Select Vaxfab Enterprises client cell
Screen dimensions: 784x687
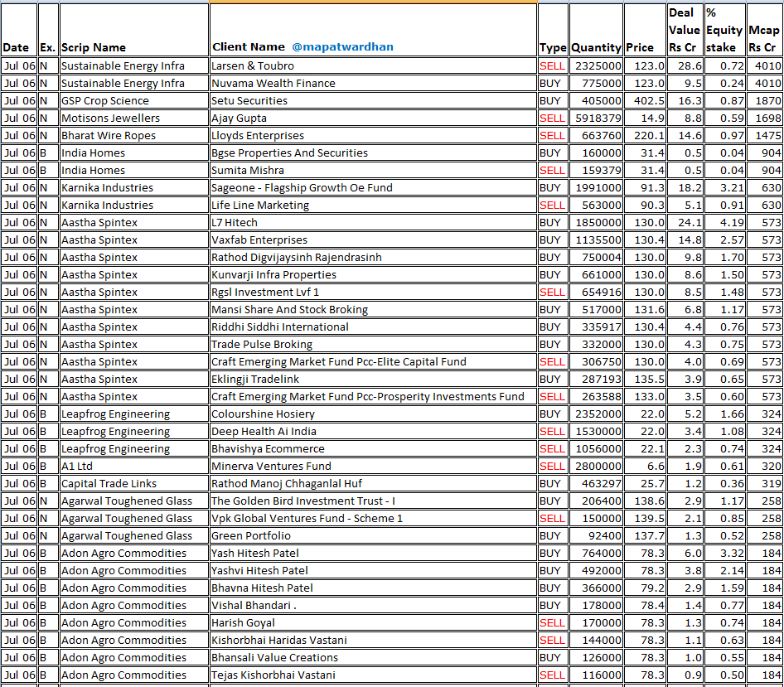[374, 240]
